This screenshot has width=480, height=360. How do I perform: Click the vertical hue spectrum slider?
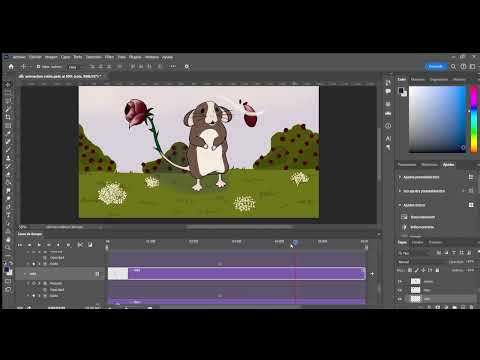point(474,119)
